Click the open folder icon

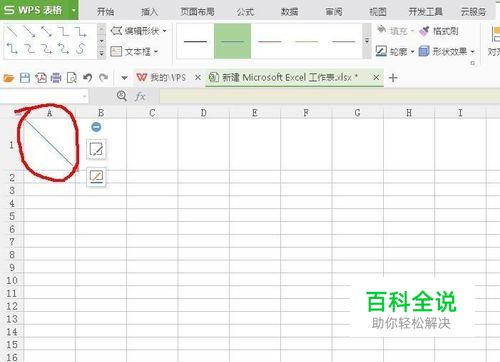pyautogui.click(x=8, y=78)
